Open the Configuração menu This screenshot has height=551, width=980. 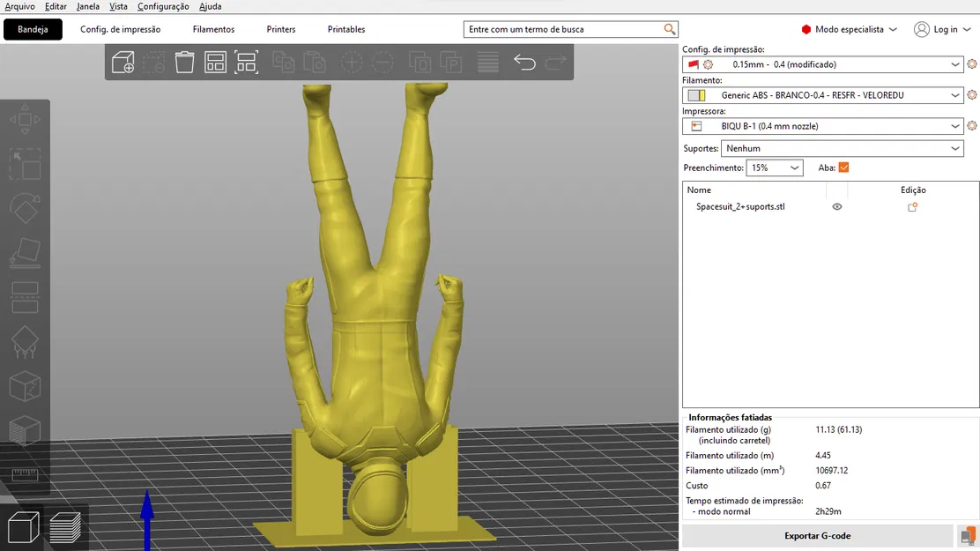[163, 6]
